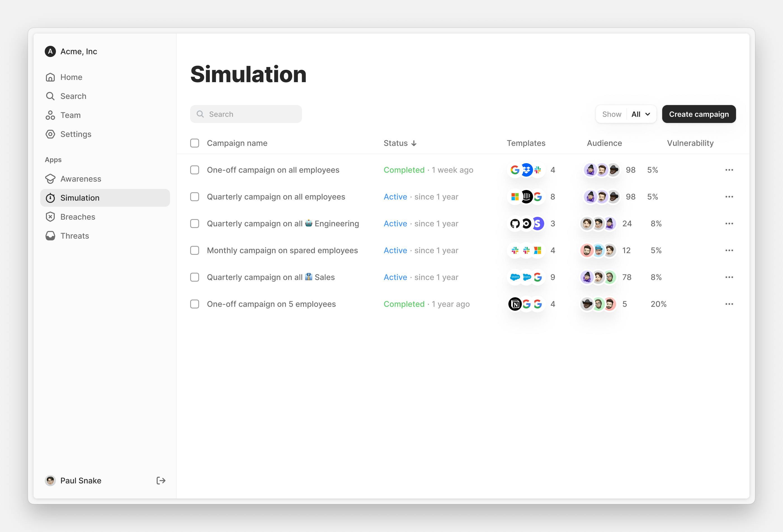Toggle checkbox for One-off campaign on all employees

tap(195, 170)
